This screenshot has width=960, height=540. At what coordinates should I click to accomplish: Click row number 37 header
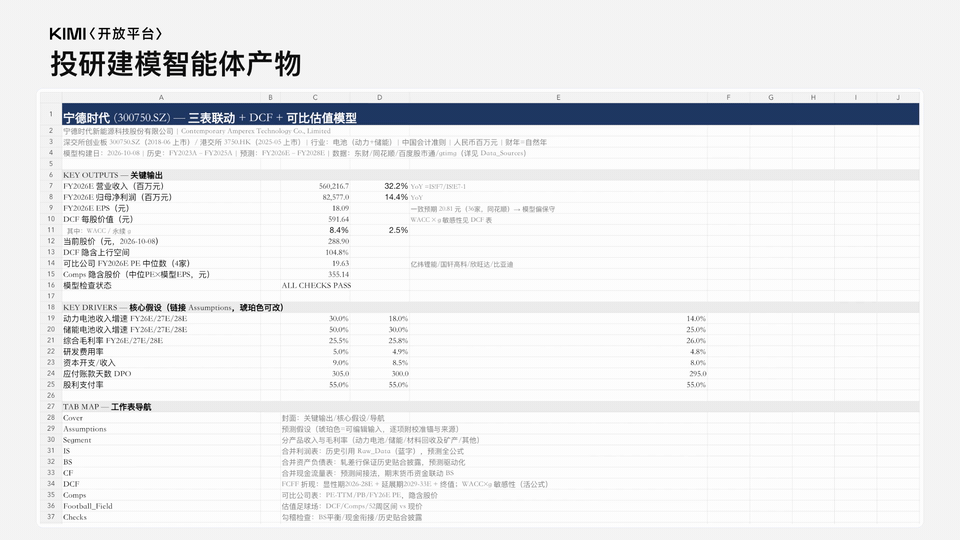tap(51, 517)
